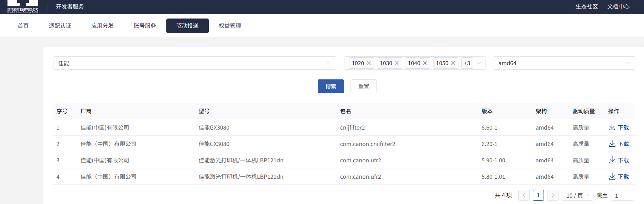Click the 型号 column header

pos(204,111)
